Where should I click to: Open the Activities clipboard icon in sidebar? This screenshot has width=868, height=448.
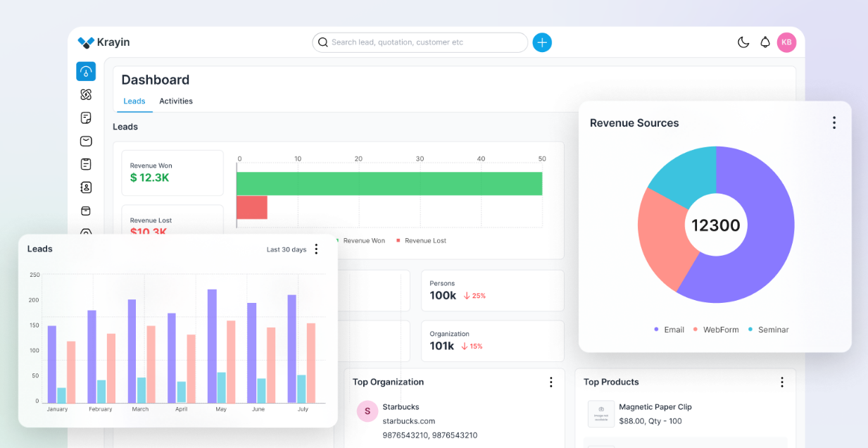coord(86,164)
